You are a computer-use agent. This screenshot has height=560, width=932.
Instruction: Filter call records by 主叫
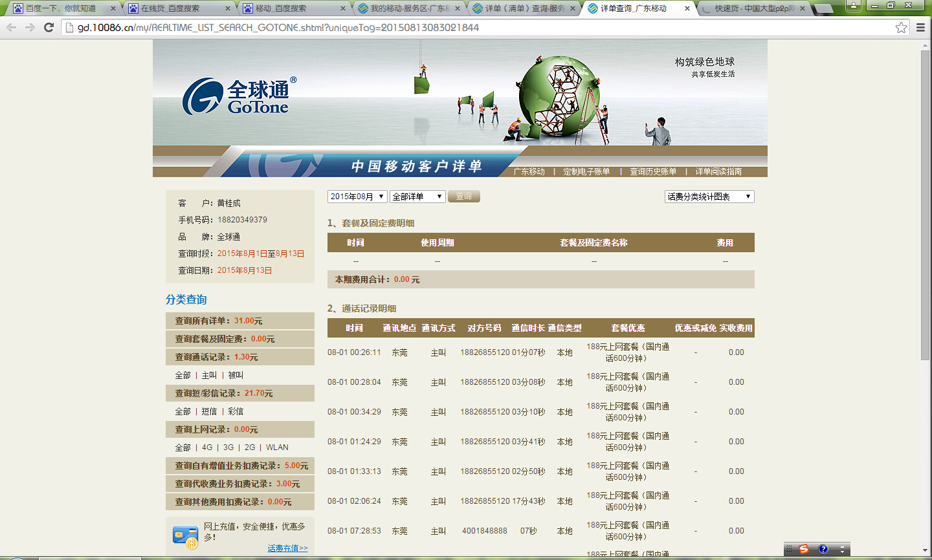click(209, 375)
